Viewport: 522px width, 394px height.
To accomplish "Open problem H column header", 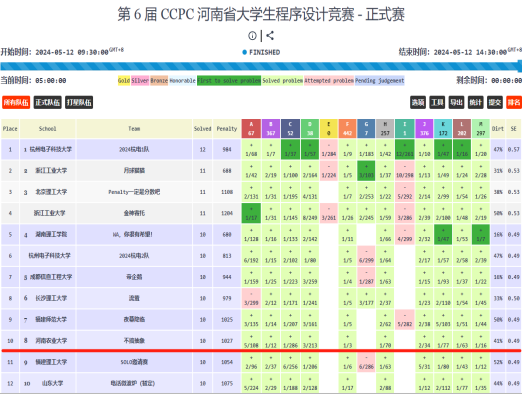I will pos(385,129).
